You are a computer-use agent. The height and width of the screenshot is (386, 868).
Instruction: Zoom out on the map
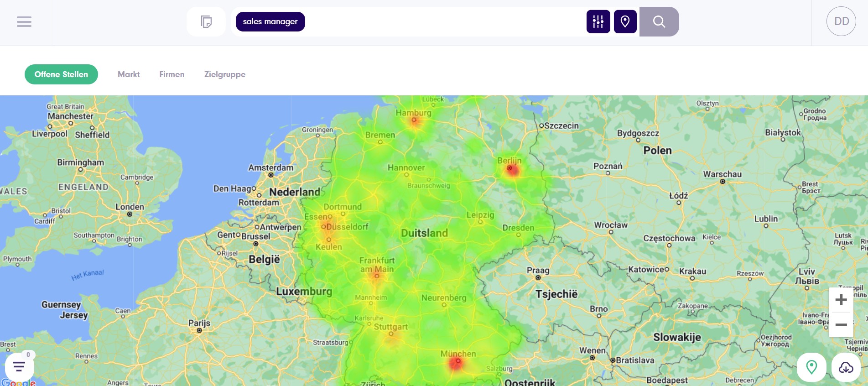click(x=841, y=325)
